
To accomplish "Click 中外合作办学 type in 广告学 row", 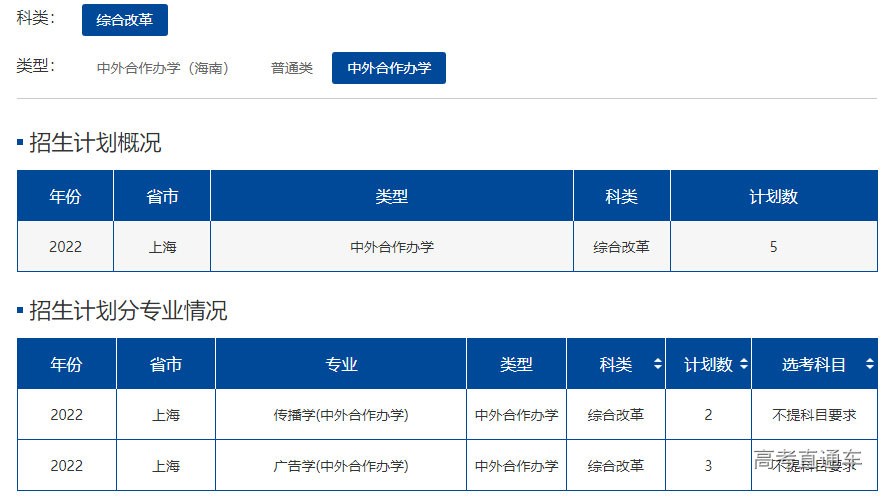I will point(517,466).
